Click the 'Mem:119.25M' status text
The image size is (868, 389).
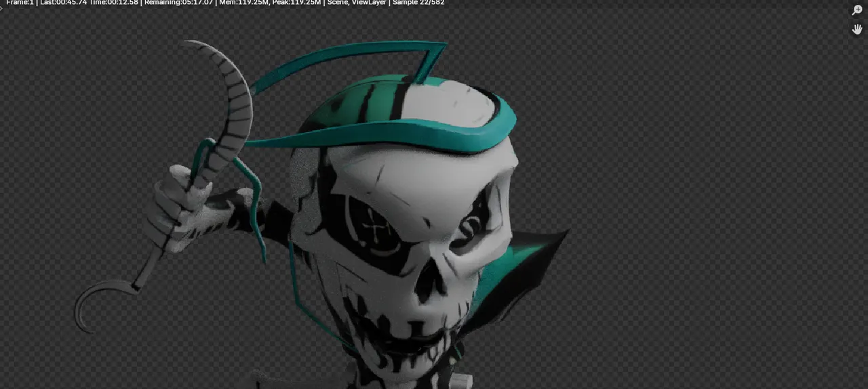pyautogui.click(x=243, y=3)
